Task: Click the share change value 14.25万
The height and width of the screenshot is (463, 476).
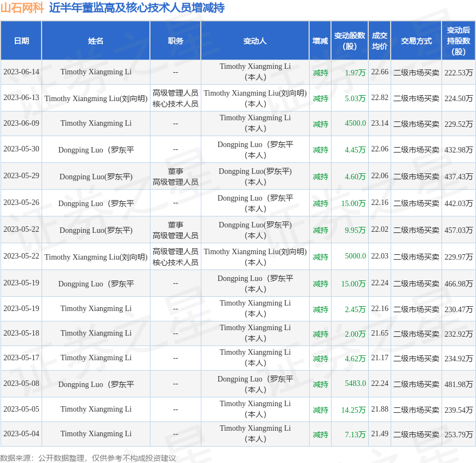Action: (353, 410)
